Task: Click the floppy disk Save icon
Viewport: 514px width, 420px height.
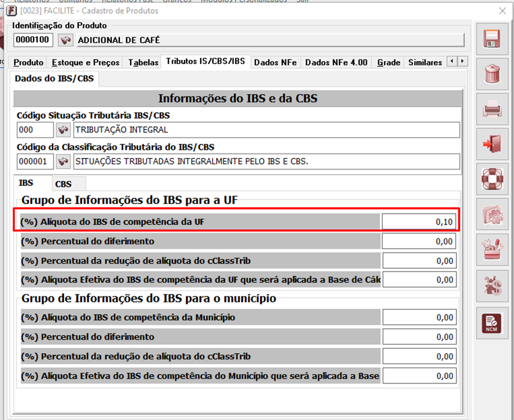Action: [492, 39]
